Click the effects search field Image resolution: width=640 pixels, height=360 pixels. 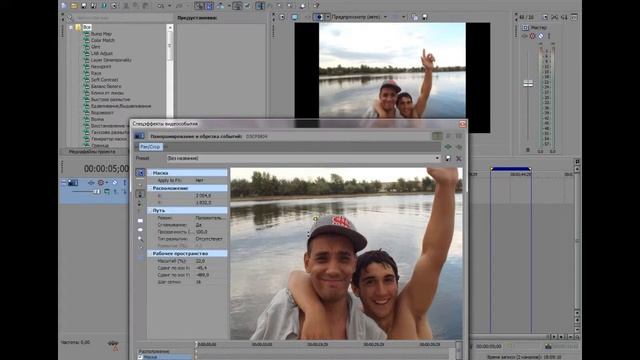pyautogui.click(x=122, y=18)
